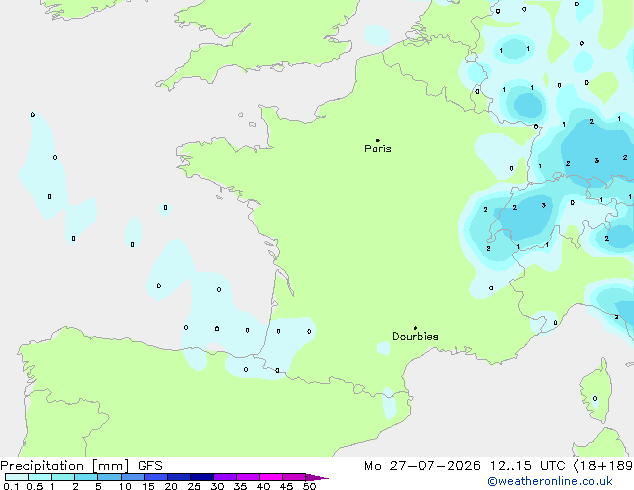This screenshot has width=634, height=490.
Task: Select the 10–15 mm legend swatch
Action: coord(132,477)
